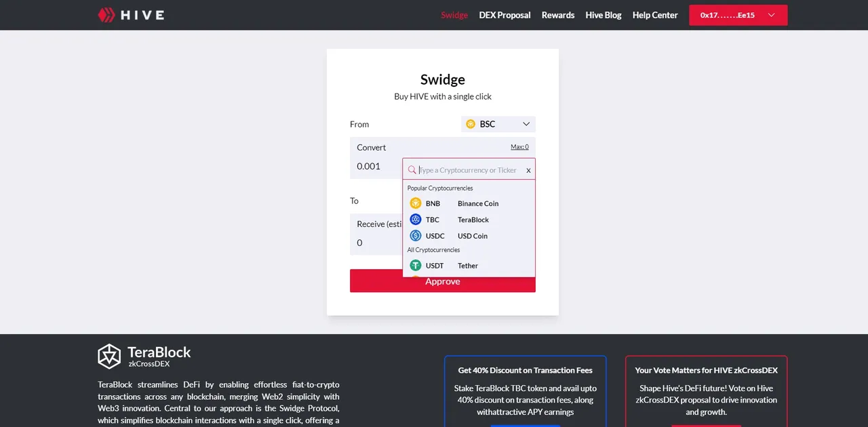Click the USDC coin icon

(x=416, y=236)
